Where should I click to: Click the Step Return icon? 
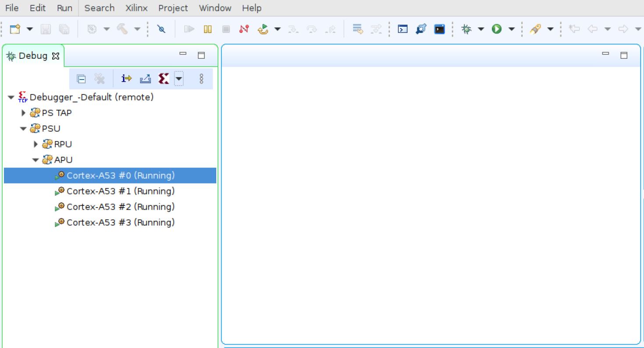tap(330, 29)
